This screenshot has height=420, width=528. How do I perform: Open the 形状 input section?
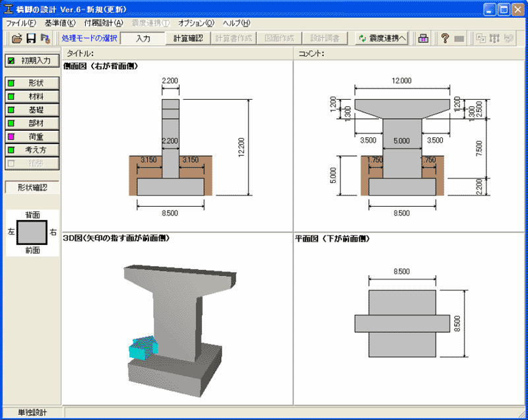32,83
